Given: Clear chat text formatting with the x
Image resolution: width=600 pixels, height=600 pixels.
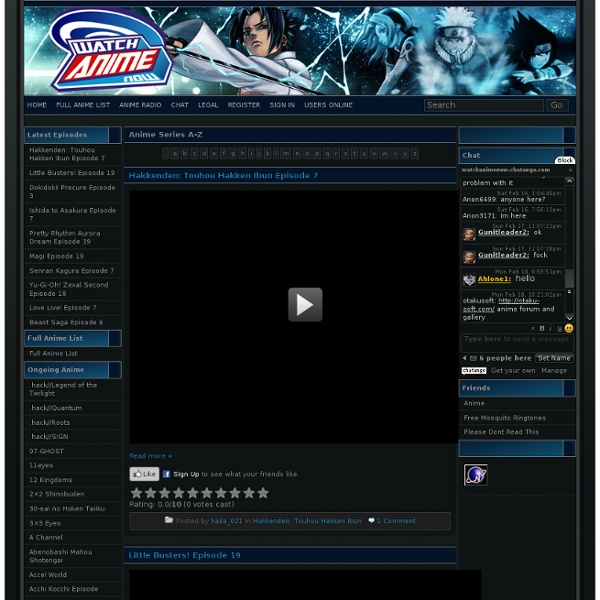Looking at the screenshot, I should pyautogui.click(x=533, y=328).
